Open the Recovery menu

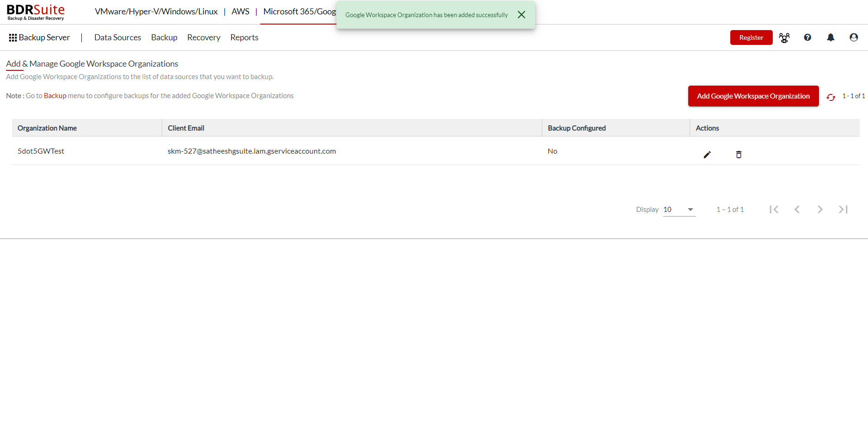pos(204,37)
